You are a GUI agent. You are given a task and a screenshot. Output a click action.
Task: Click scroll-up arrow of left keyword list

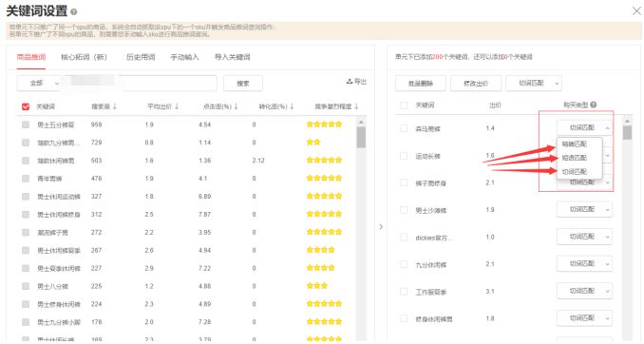pos(361,122)
